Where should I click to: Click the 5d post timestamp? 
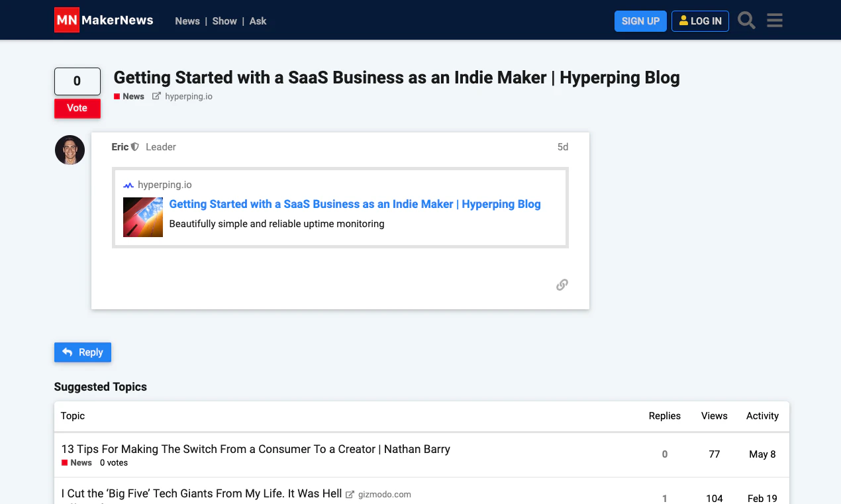click(x=563, y=147)
